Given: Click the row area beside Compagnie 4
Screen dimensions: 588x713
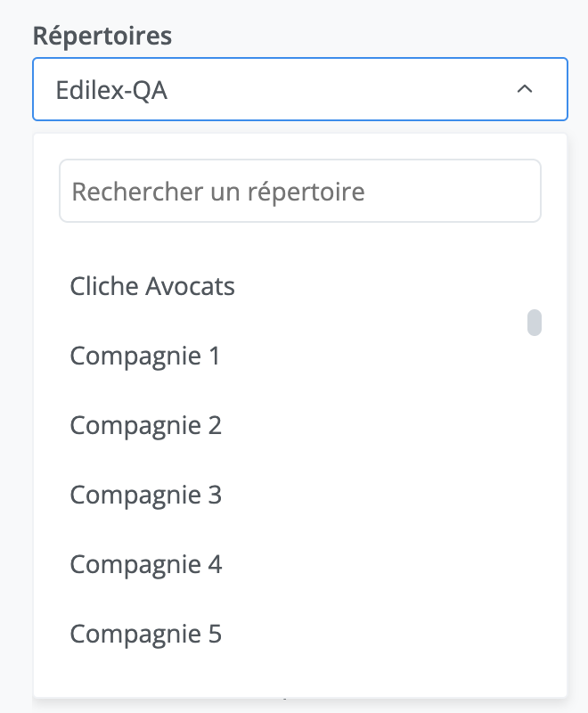Looking at the screenshot, I should [374, 564].
